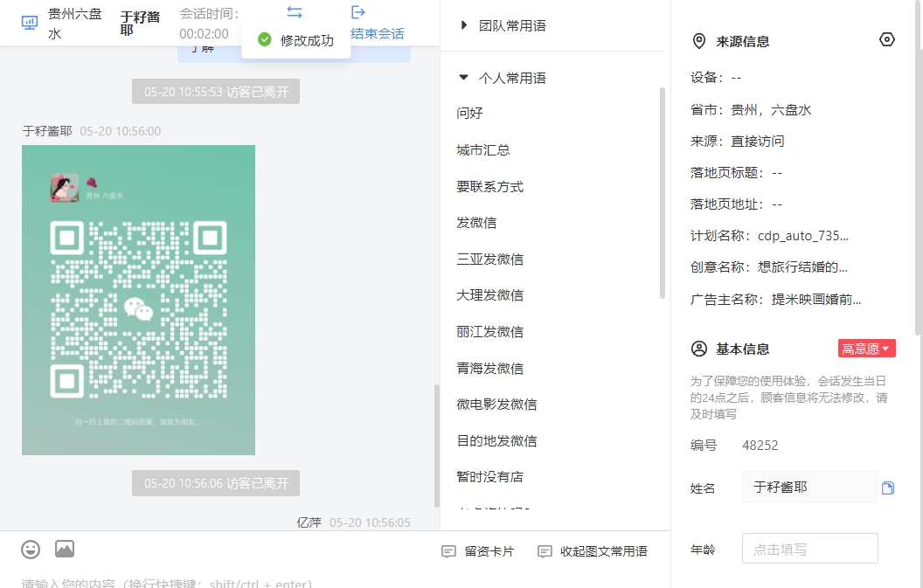Select the 丽江发微信 quick phrase

coord(489,331)
